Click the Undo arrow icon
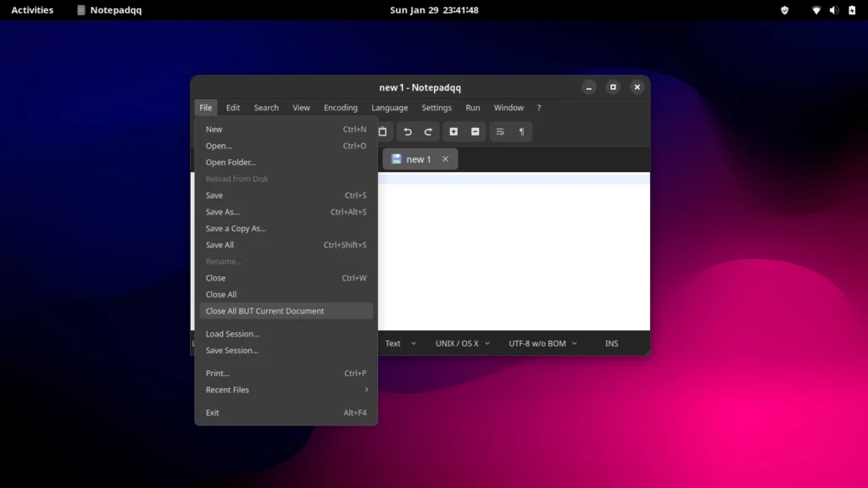This screenshot has height=488, width=868. pyautogui.click(x=407, y=131)
